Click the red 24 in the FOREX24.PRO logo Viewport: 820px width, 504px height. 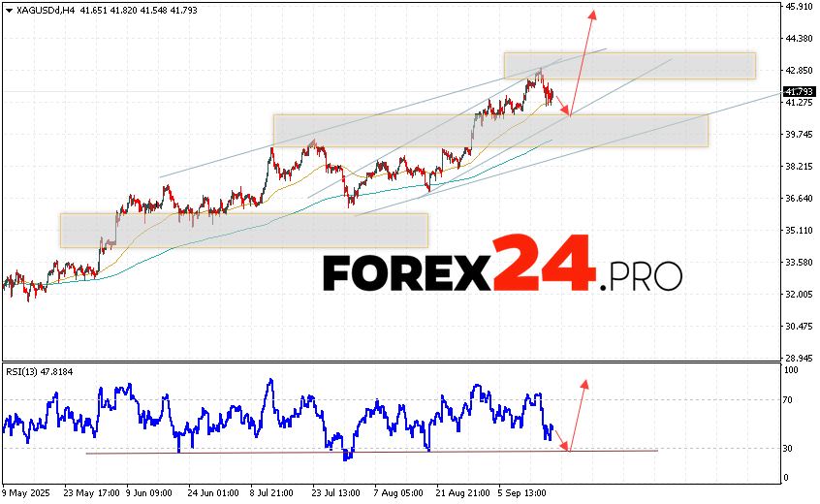tap(542, 266)
